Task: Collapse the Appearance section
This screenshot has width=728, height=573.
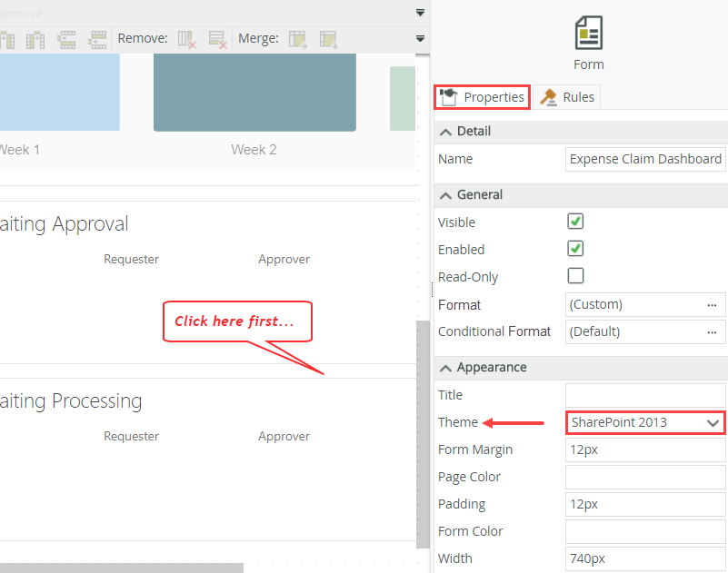Action: (x=445, y=368)
